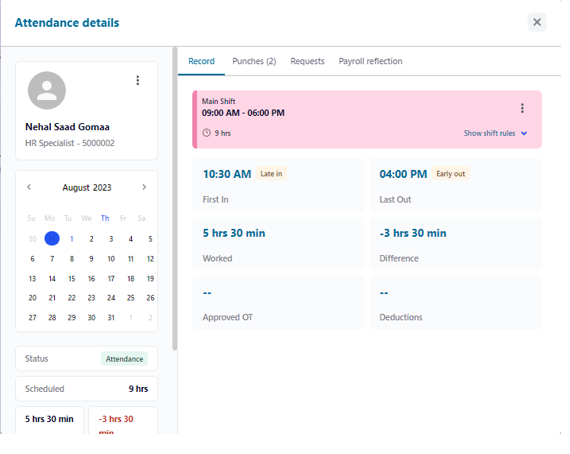Go to next month in calendar
Viewport: 570px width, 454px height.
[x=144, y=187]
